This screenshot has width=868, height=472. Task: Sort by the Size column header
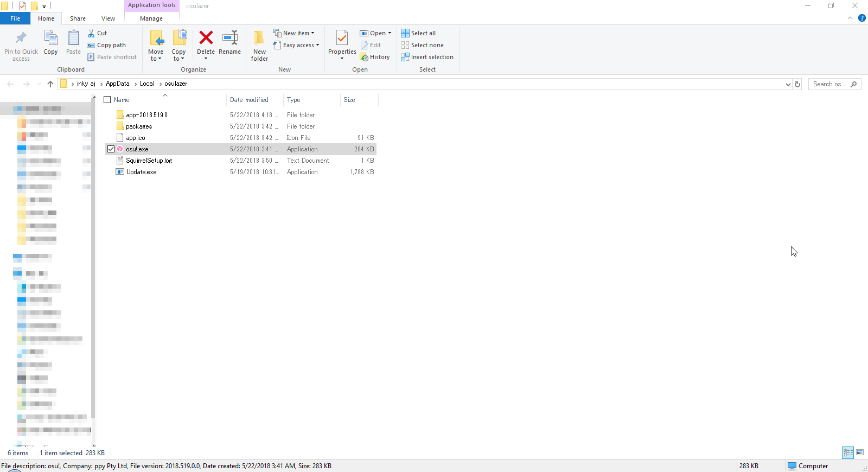click(349, 100)
